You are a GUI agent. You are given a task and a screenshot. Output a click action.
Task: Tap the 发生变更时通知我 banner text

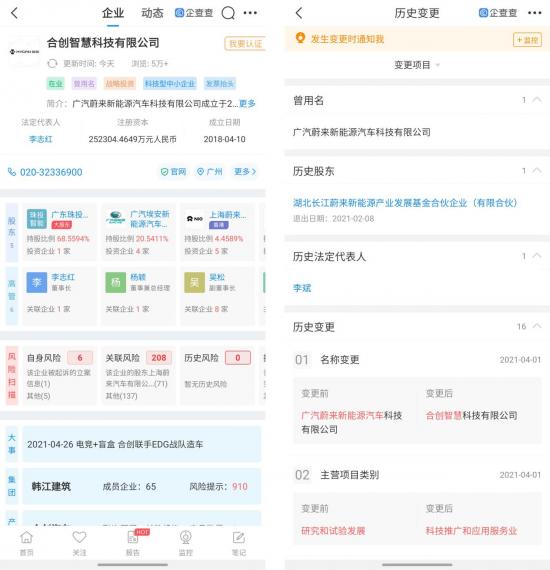347,39
